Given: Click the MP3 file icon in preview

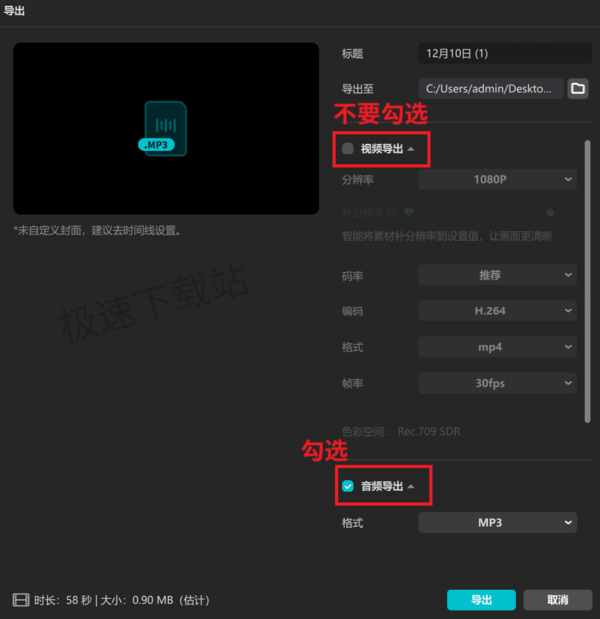Looking at the screenshot, I should click(x=163, y=129).
